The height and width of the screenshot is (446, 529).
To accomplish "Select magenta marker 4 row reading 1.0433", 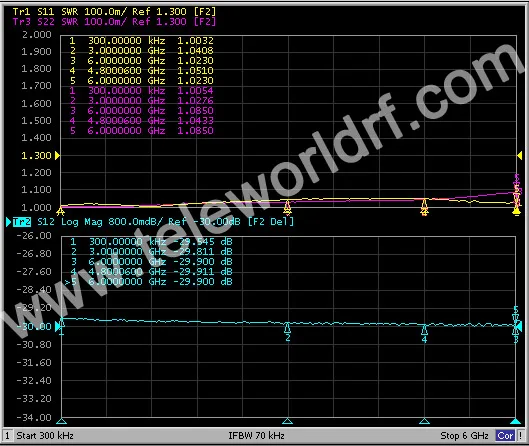I will [141, 120].
